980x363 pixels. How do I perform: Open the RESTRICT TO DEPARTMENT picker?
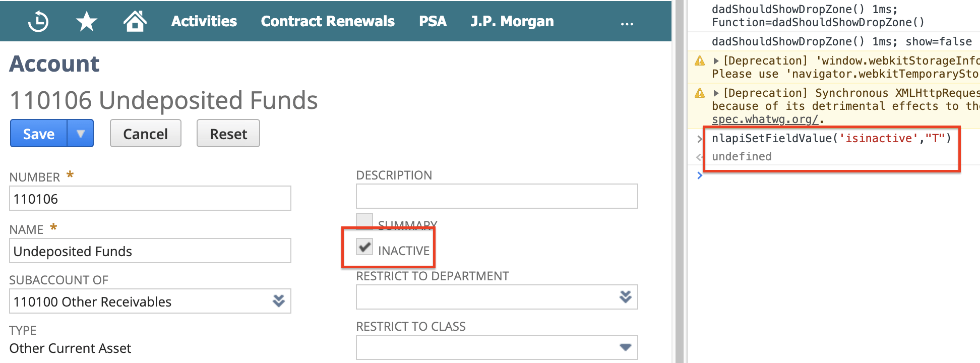(625, 297)
